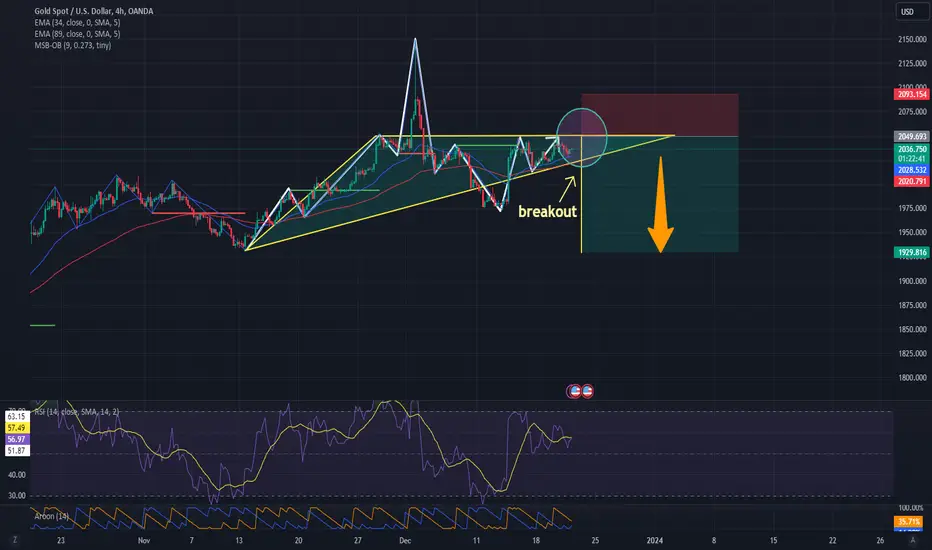
Task: Click the 27 date on time axis
Action: [x=357, y=540]
